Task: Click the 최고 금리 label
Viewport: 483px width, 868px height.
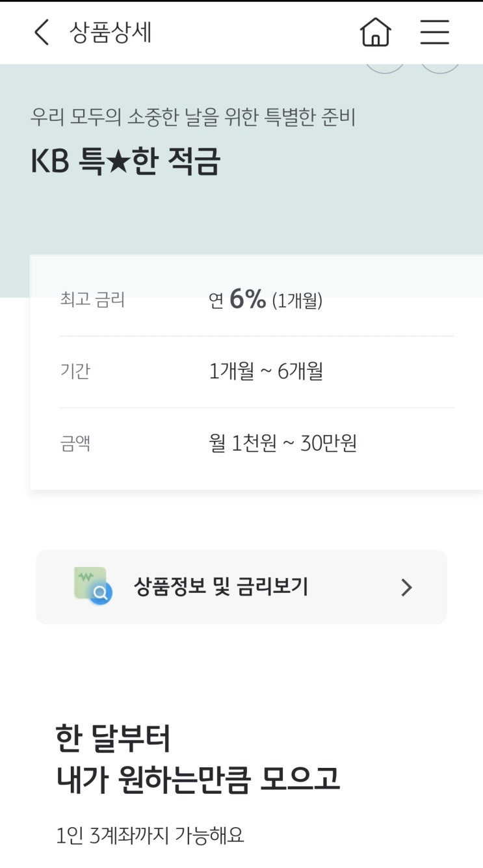Action: click(x=92, y=300)
